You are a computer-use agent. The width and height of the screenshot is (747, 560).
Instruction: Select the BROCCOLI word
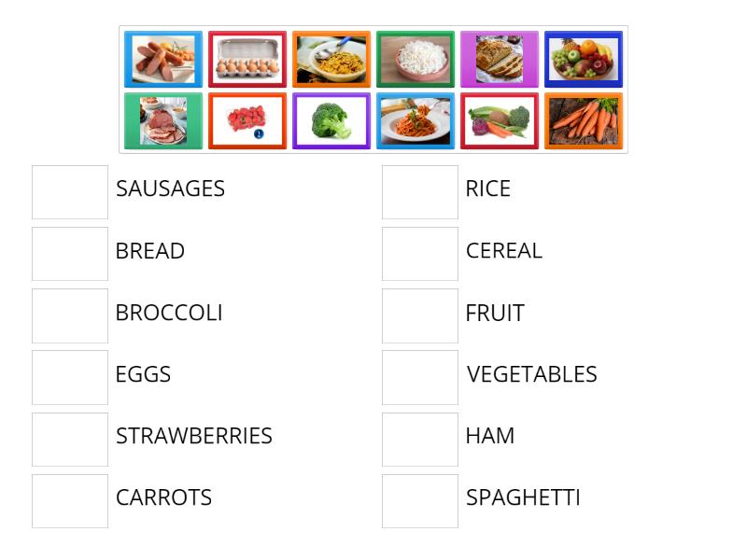click(168, 313)
